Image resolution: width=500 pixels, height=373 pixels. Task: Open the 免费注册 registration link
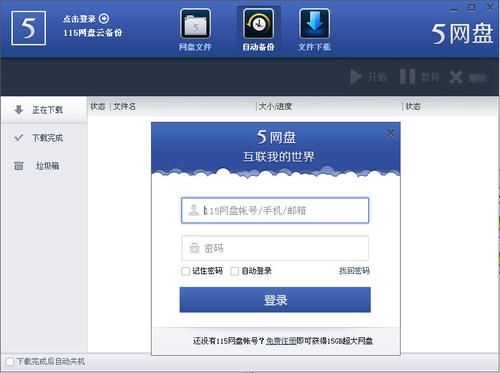[281, 341]
